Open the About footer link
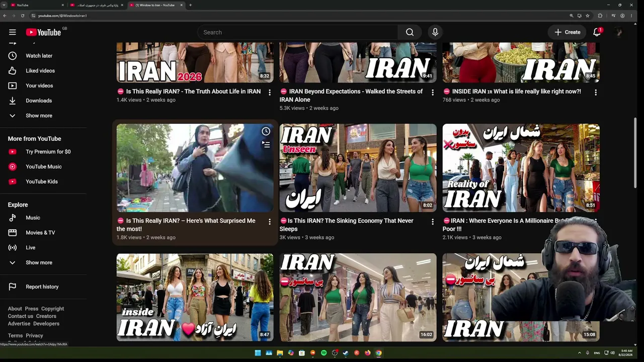Screen dimensions: 644x362 point(15,309)
